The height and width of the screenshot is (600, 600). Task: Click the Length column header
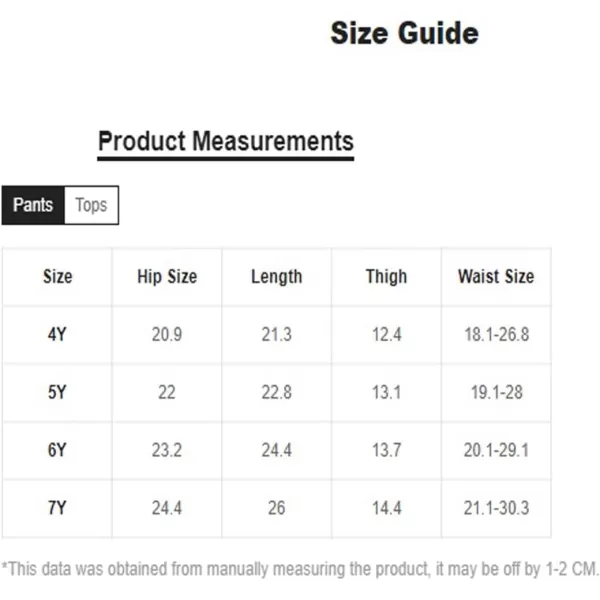tap(277, 276)
